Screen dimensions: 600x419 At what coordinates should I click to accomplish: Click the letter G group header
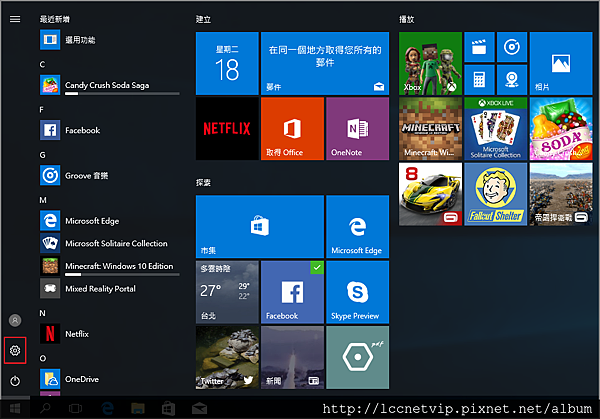pyautogui.click(x=42, y=155)
